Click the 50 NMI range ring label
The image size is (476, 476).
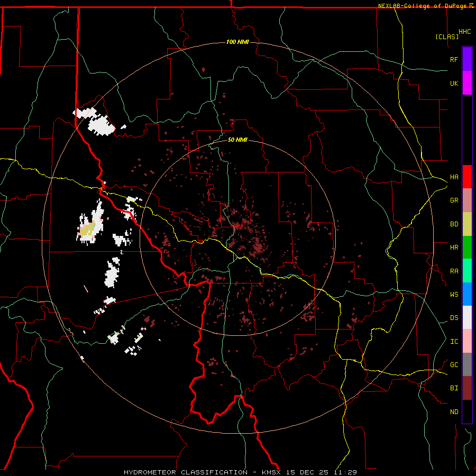(x=237, y=140)
